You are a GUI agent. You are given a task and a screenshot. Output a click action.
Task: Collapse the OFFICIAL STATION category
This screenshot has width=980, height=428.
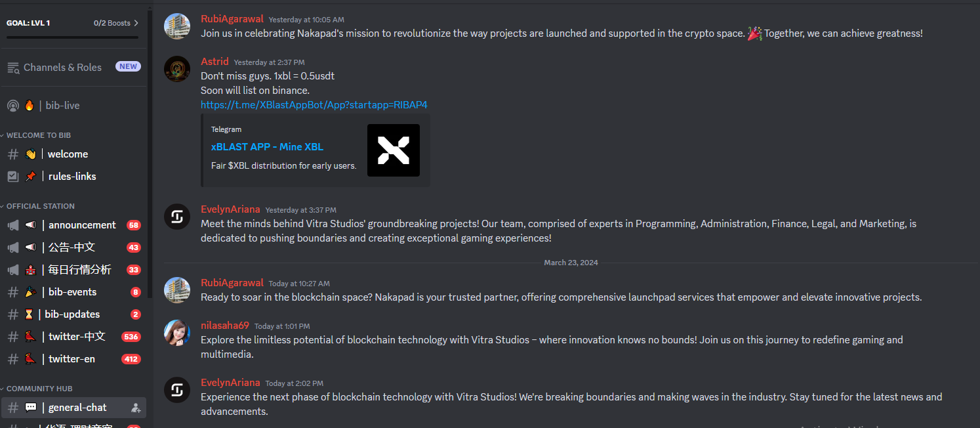tap(40, 206)
